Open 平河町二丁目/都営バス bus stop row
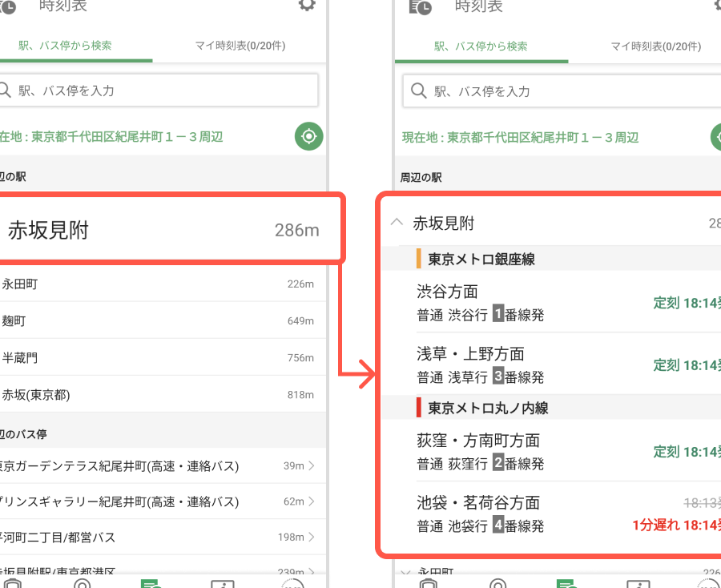This screenshot has height=588, width=721. tap(163, 537)
